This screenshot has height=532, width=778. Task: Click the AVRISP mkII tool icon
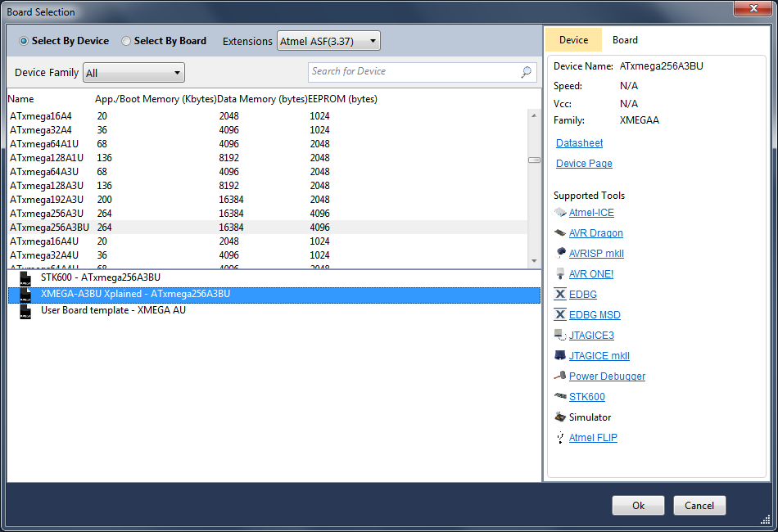[x=560, y=254]
